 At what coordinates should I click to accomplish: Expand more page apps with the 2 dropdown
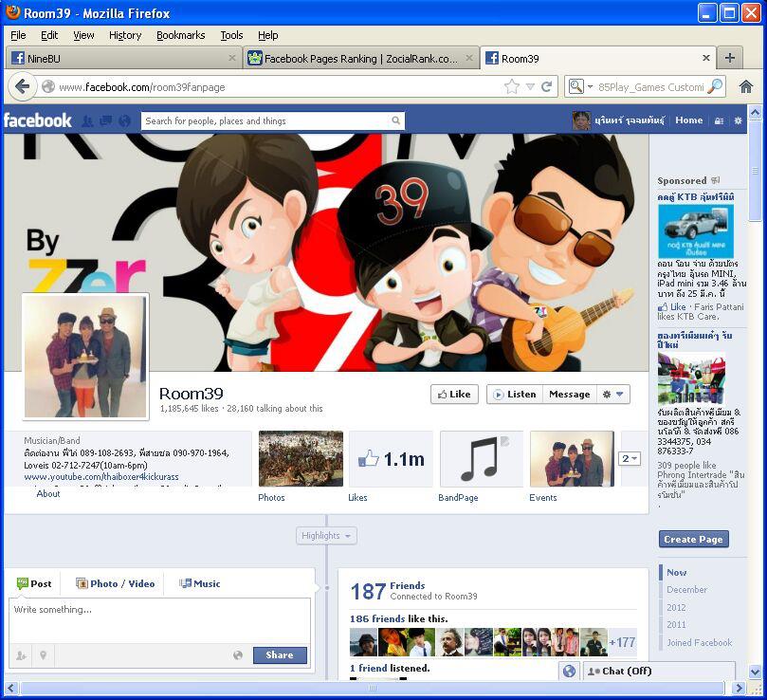(x=630, y=458)
